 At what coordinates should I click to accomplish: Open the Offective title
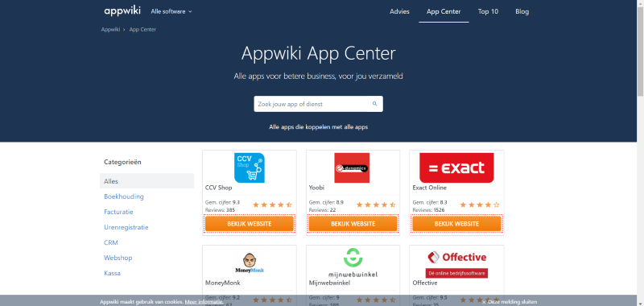pyautogui.click(x=425, y=283)
